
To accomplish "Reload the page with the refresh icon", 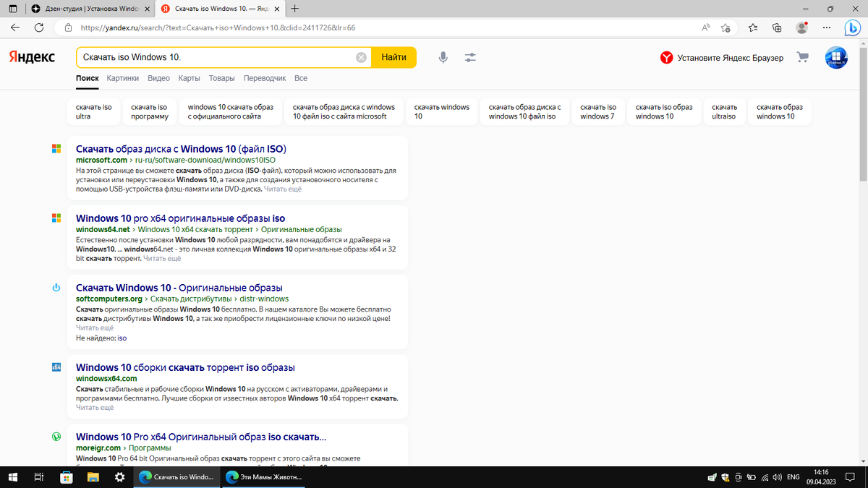I will click(x=39, y=28).
